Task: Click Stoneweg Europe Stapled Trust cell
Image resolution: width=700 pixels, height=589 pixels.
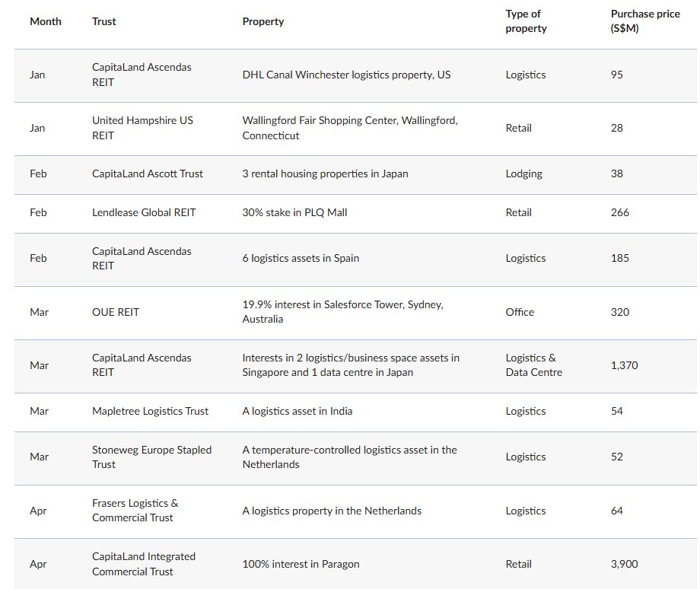Action: click(x=151, y=457)
